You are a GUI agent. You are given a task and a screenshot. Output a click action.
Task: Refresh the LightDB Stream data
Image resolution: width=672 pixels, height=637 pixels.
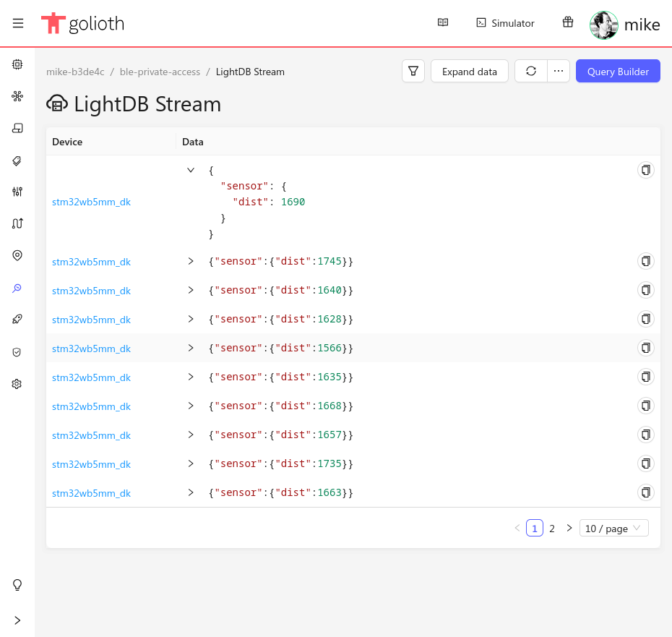click(531, 71)
